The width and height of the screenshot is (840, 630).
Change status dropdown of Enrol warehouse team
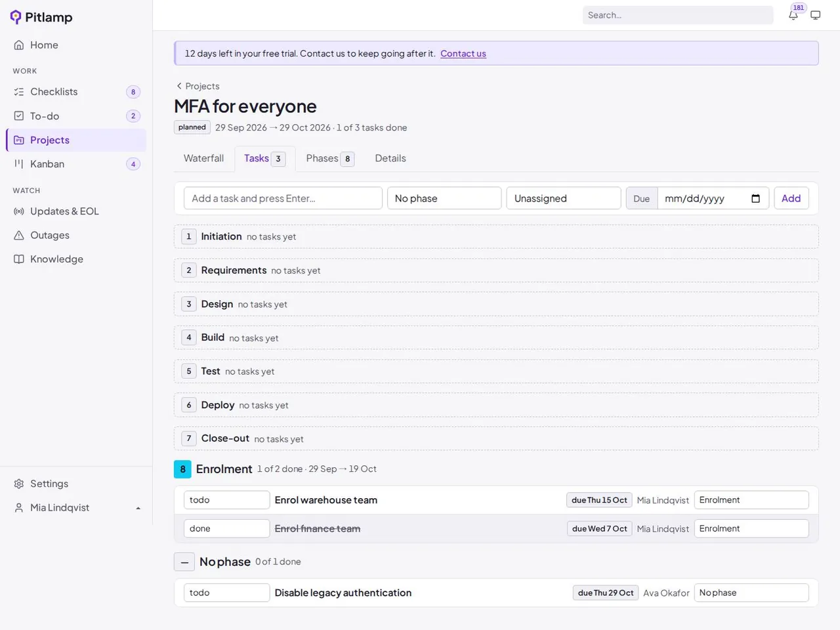[x=226, y=500]
